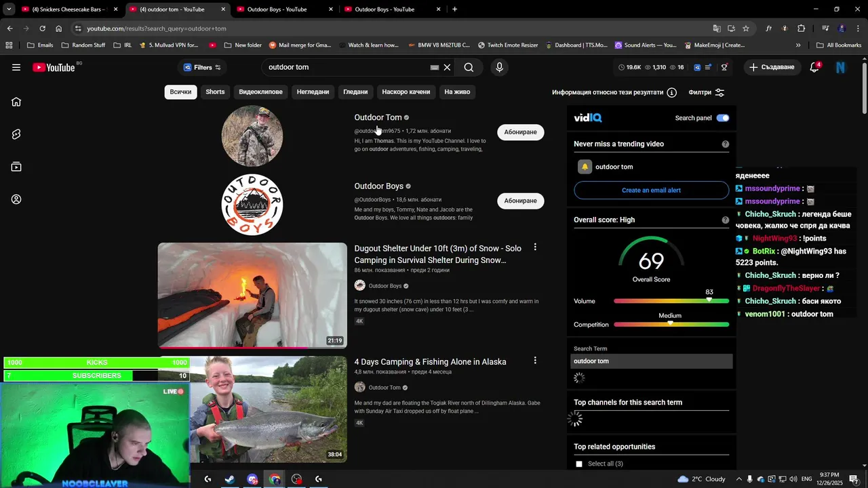This screenshot has height=488, width=868.
Task: Expand the hidden bookmarks chevron
Action: (x=798, y=45)
